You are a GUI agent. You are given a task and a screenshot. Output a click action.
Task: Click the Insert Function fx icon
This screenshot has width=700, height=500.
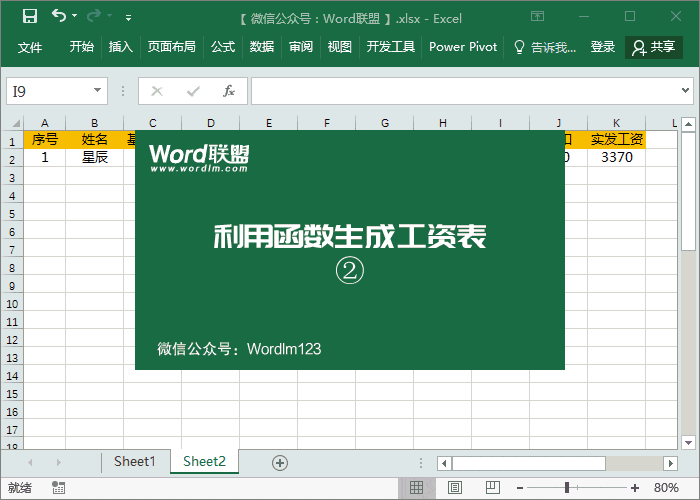(228, 91)
